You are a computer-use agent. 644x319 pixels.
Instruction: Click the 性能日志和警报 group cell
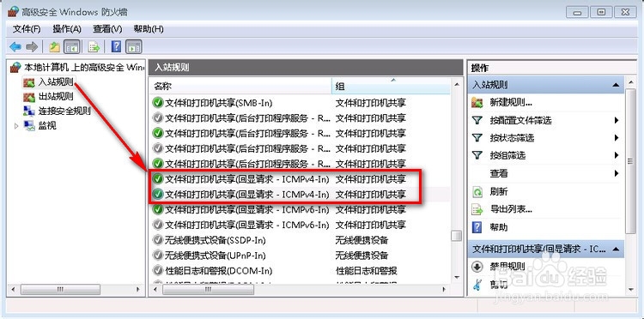tap(367, 271)
